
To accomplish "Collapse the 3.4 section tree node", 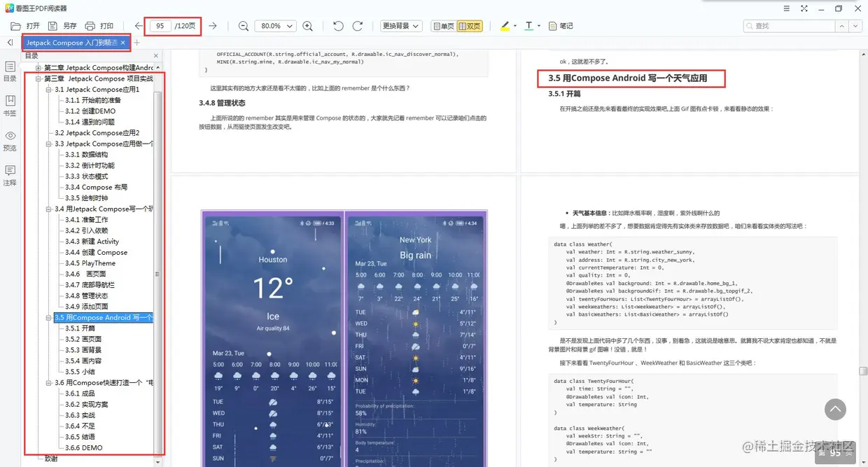I will tap(49, 209).
